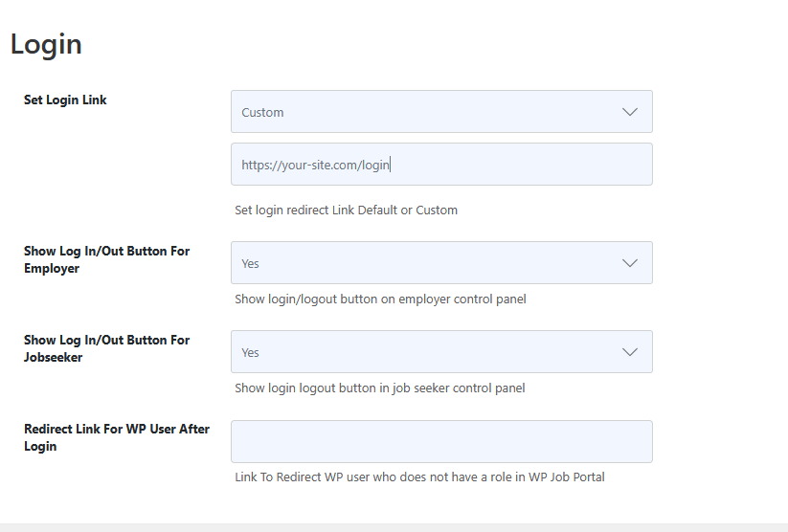Click the Yes value in jobseeker select
788x532 pixels.
(x=250, y=352)
